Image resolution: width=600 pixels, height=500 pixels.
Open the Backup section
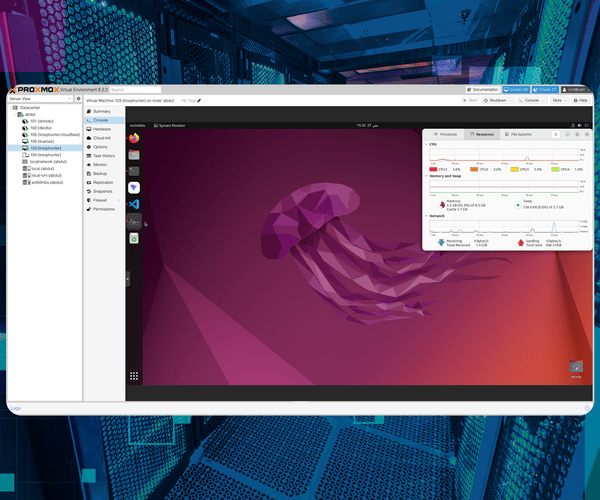104,174
